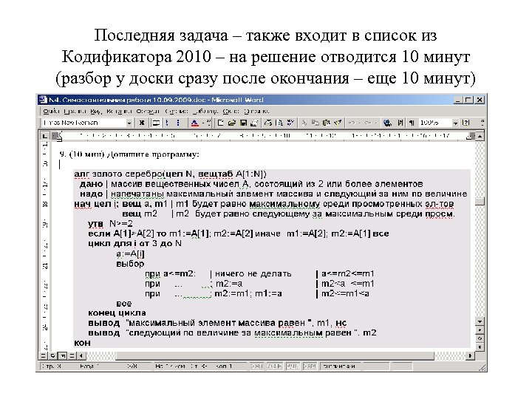Open the Окно menu
The width and height of the screenshot is (532, 399).
[231, 112]
